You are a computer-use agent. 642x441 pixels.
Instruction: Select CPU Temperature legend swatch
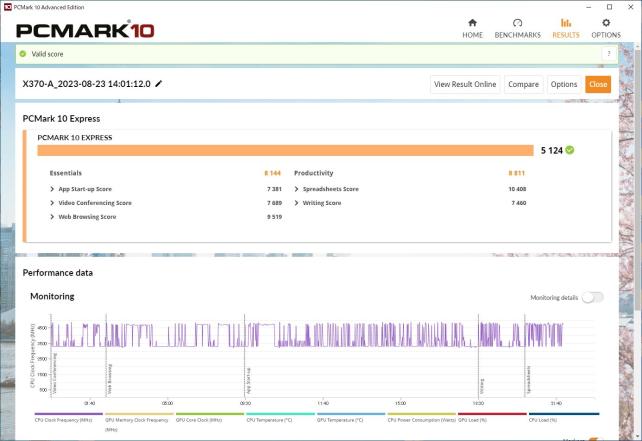280,414
